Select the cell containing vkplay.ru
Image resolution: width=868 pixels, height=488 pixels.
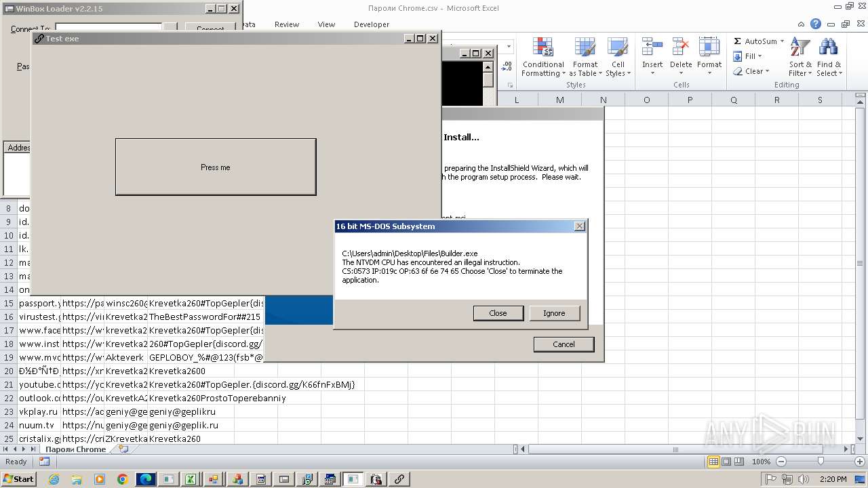(x=39, y=411)
